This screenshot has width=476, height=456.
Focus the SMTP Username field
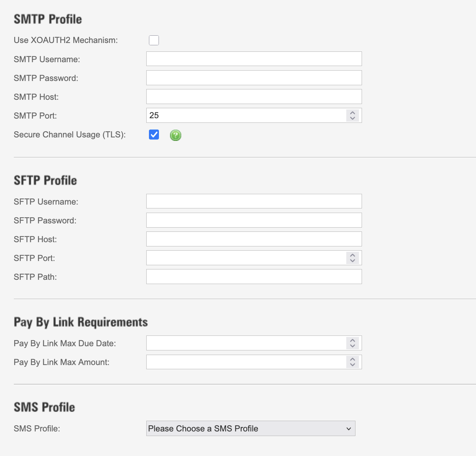pyautogui.click(x=254, y=59)
